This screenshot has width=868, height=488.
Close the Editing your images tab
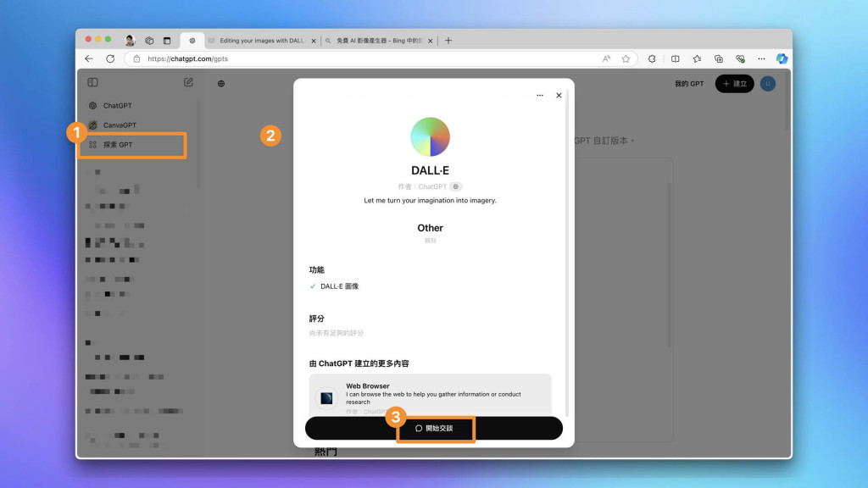tap(314, 41)
